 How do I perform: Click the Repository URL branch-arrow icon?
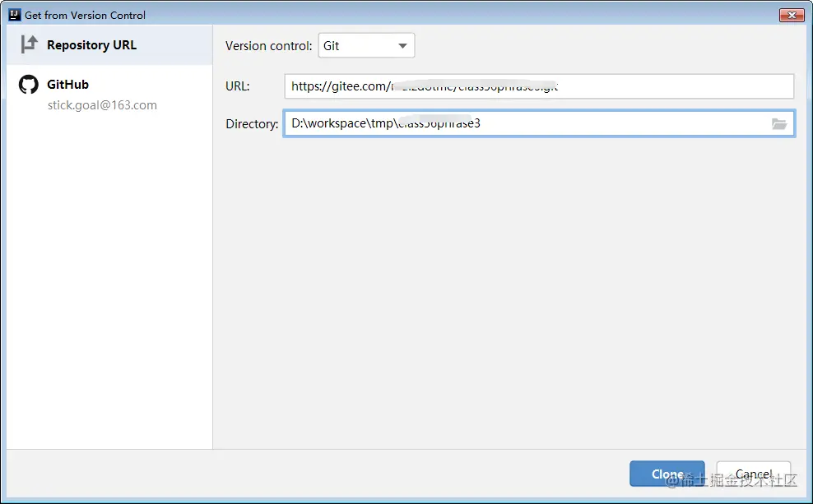coord(29,44)
